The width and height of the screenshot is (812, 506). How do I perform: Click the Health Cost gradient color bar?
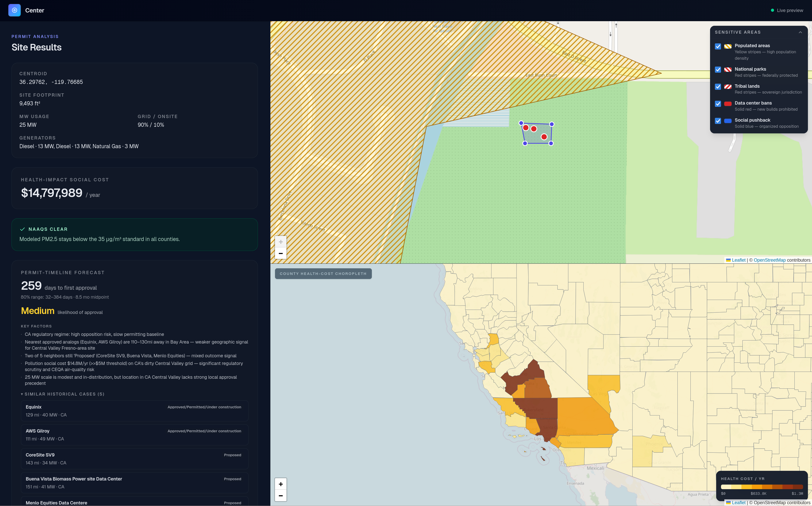point(762,487)
